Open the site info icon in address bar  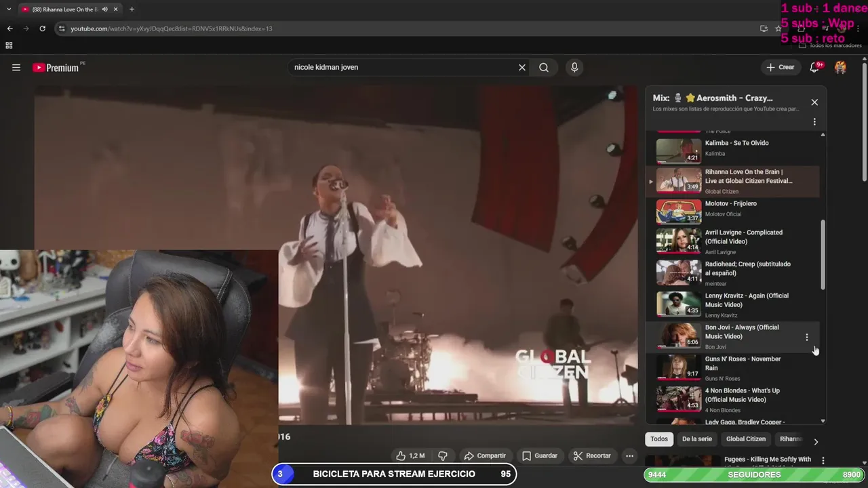pos(62,28)
